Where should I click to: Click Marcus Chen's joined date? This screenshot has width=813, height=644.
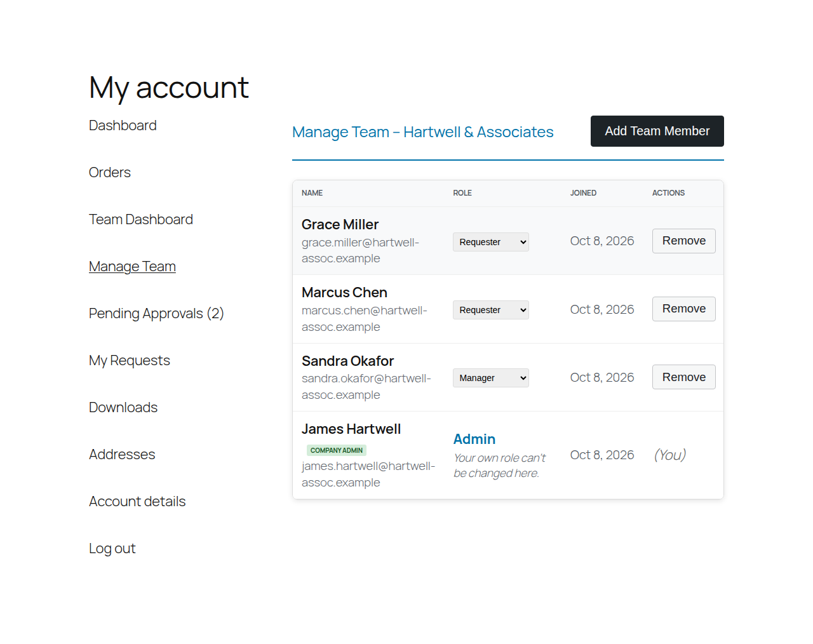click(x=602, y=310)
